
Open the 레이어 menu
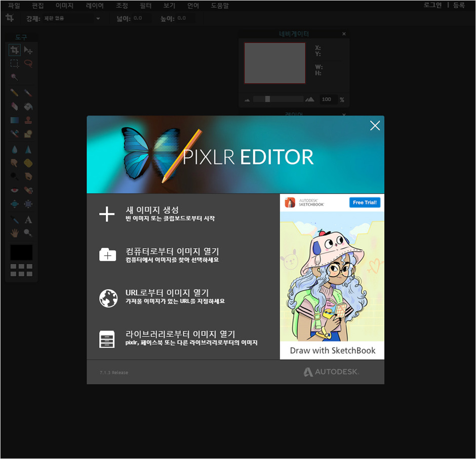click(x=95, y=6)
